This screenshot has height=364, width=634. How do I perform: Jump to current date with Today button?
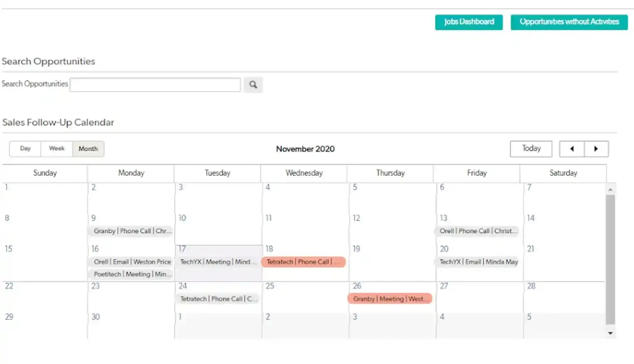[x=531, y=148]
